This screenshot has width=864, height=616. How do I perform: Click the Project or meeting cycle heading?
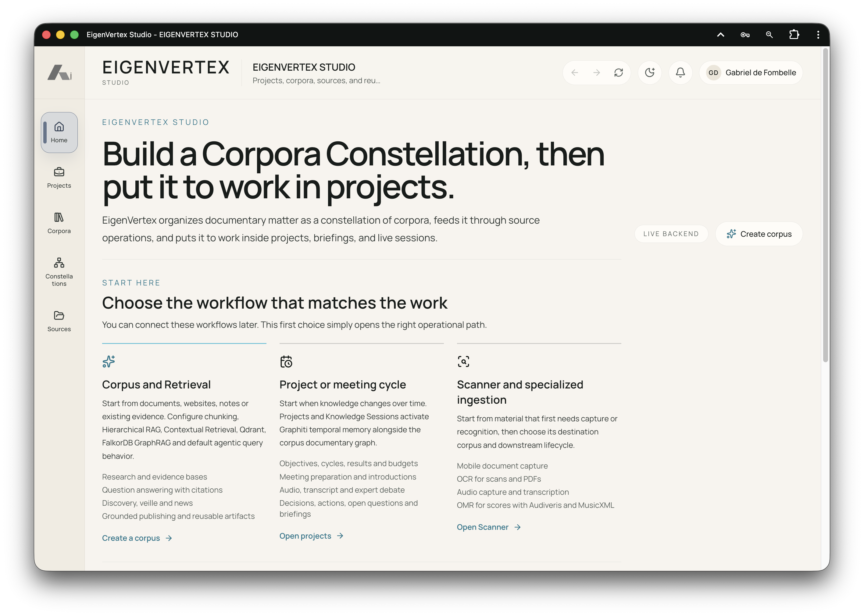[x=343, y=385]
